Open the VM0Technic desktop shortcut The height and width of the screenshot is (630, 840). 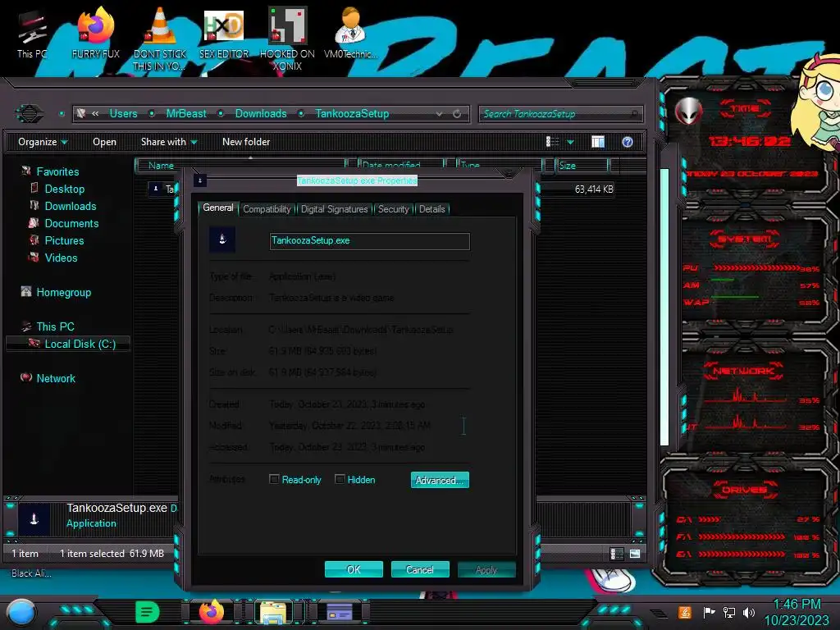pyautogui.click(x=351, y=33)
